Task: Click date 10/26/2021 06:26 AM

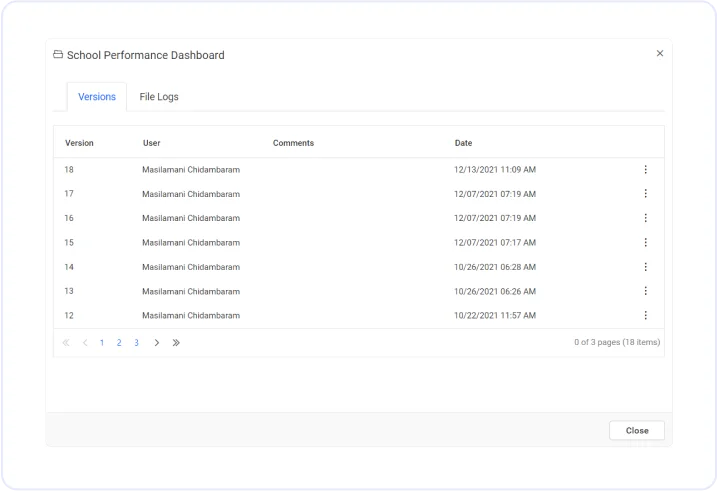Action: 495,291
